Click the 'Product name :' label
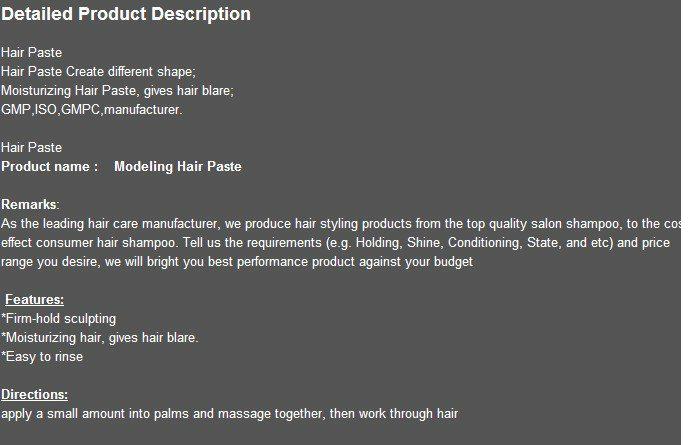699x445 pixels. click(49, 167)
